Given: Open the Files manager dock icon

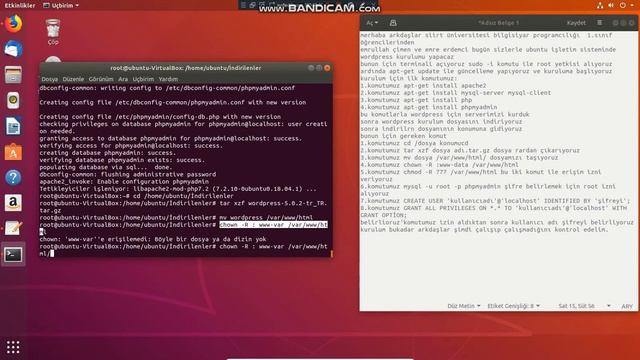Looking at the screenshot, I should pos(13,75).
